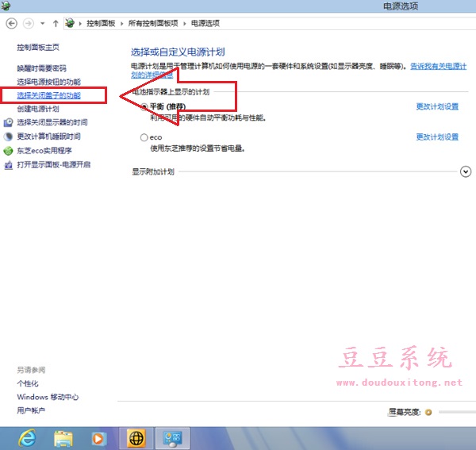Open 选择电源按钮的功能 in sidebar
This screenshot has width=476, height=450.
tap(48, 82)
